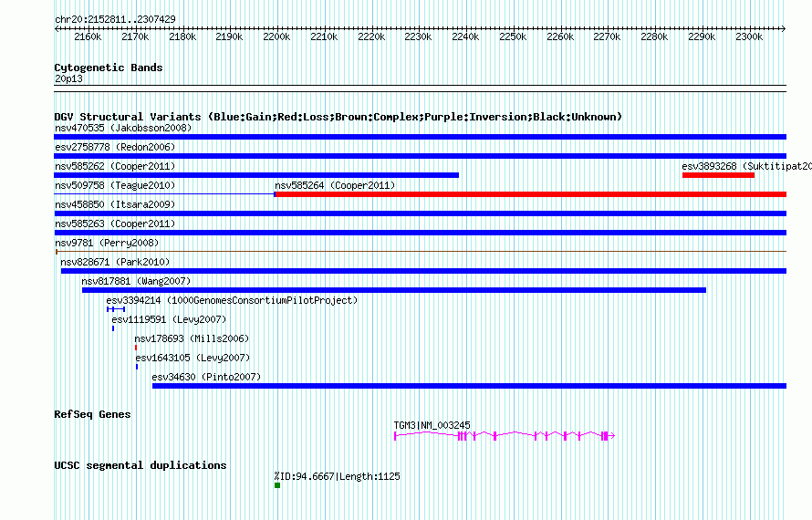Viewport: 812px width, 520px height.
Task: Open the nsv509758 (Teague2010) label
Action: (x=115, y=185)
